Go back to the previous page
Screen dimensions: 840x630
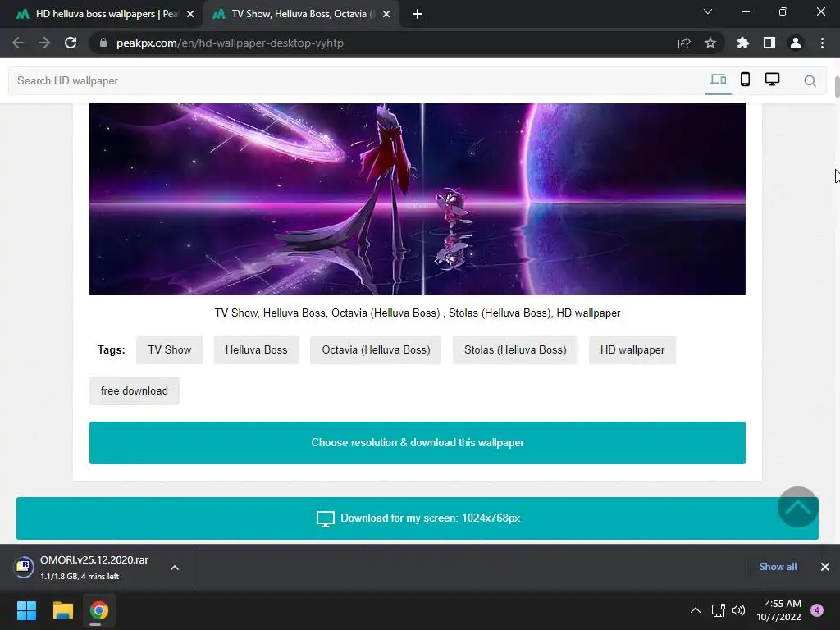[x=18, y=43]
